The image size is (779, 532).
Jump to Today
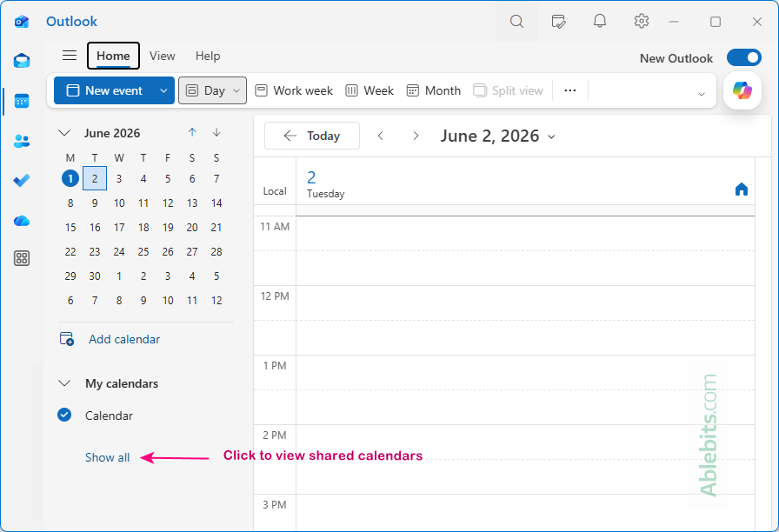coord(312,136)
